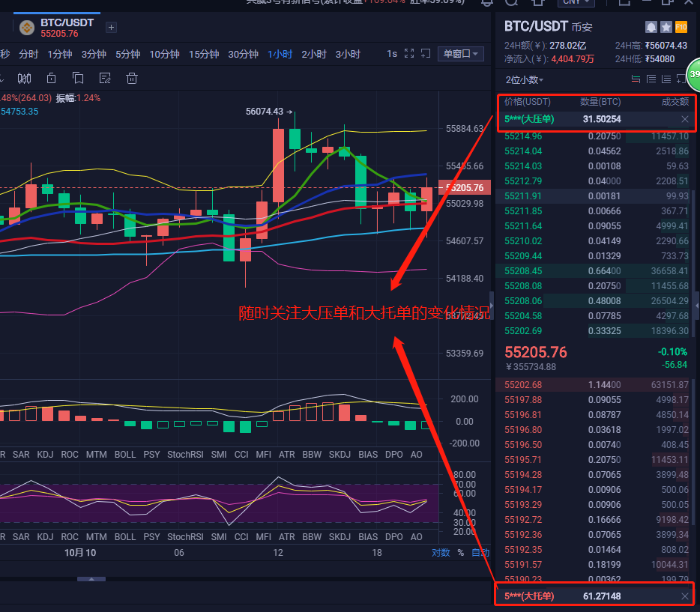Select the 1s interval option
Screen dimensions: 700x612
pos(392,54)
